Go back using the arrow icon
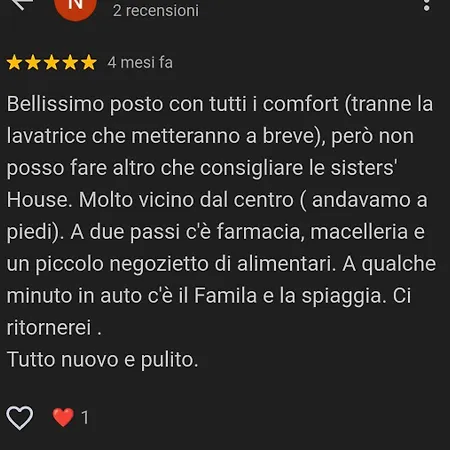The image size is (450, 450). (22, 4)
